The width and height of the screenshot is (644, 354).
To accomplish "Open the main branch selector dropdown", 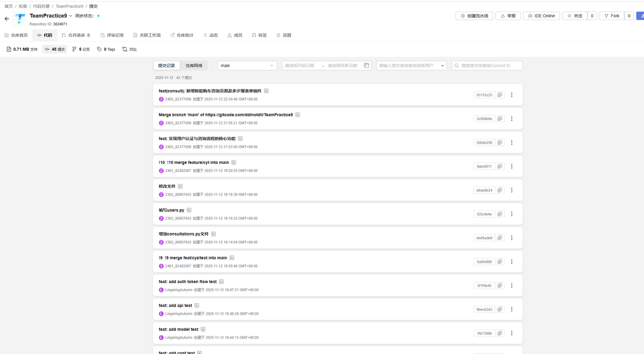I will [248, 65].
